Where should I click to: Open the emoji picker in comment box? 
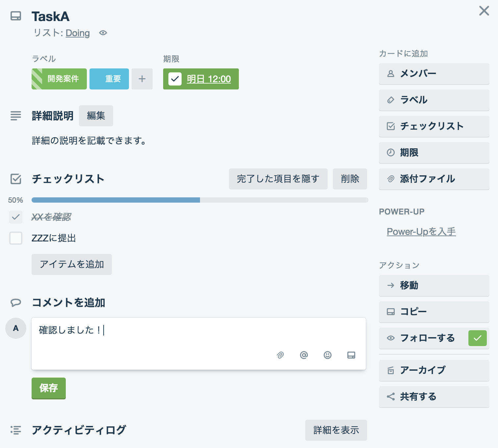328,355
